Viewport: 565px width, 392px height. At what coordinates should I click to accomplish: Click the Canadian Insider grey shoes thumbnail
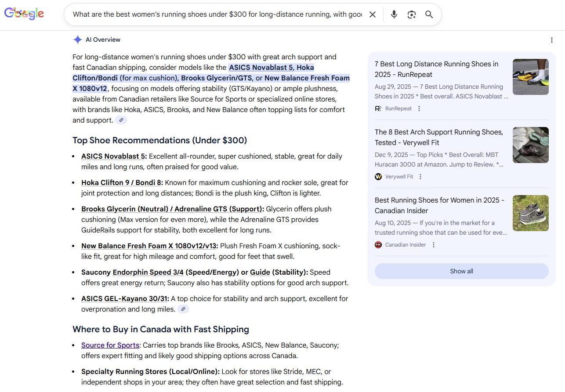[530, 213]
